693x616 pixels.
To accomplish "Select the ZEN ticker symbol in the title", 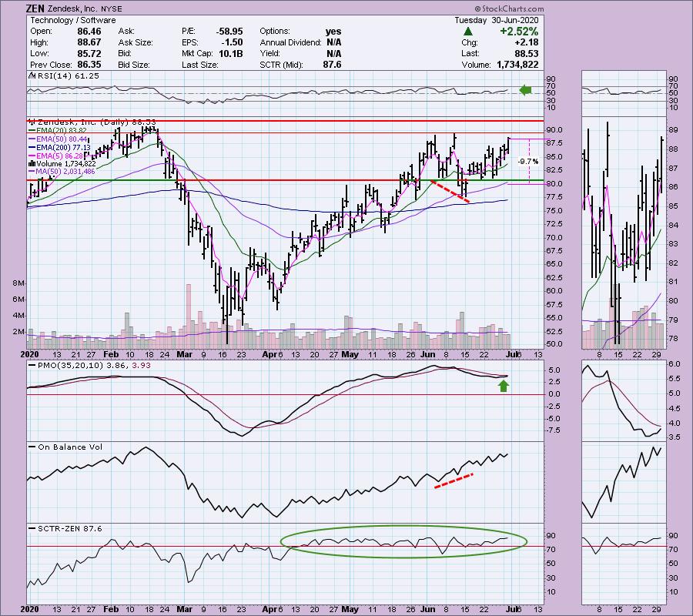I will pyautogui.click(x=35, y=8).
